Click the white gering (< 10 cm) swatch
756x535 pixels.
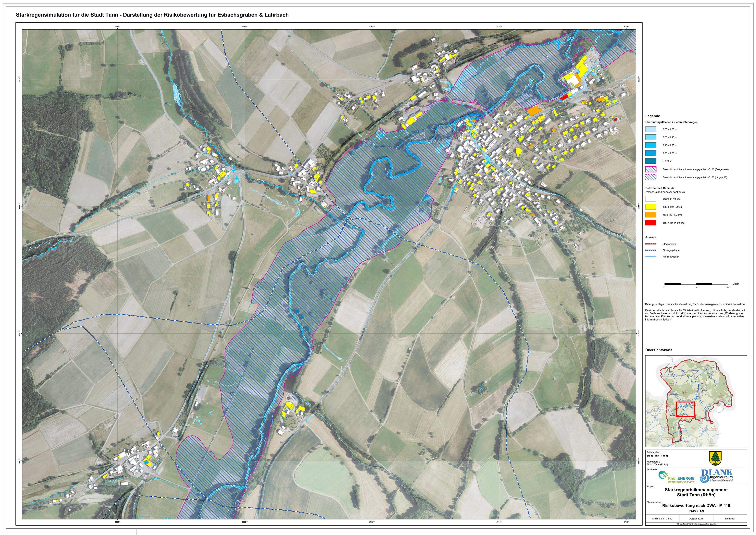[x=651, y=199]
